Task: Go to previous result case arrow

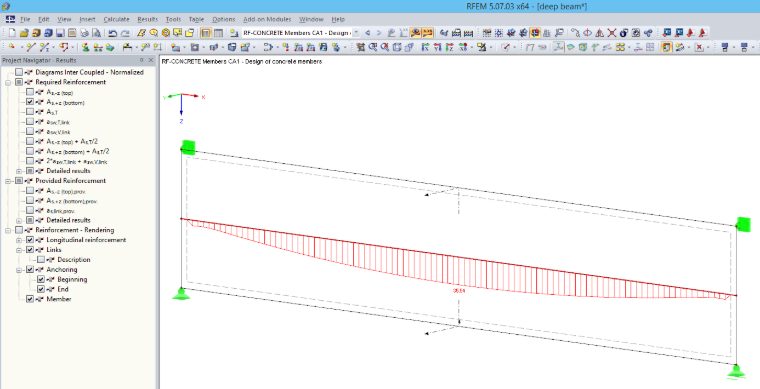Action: click(x=367, y=33)
